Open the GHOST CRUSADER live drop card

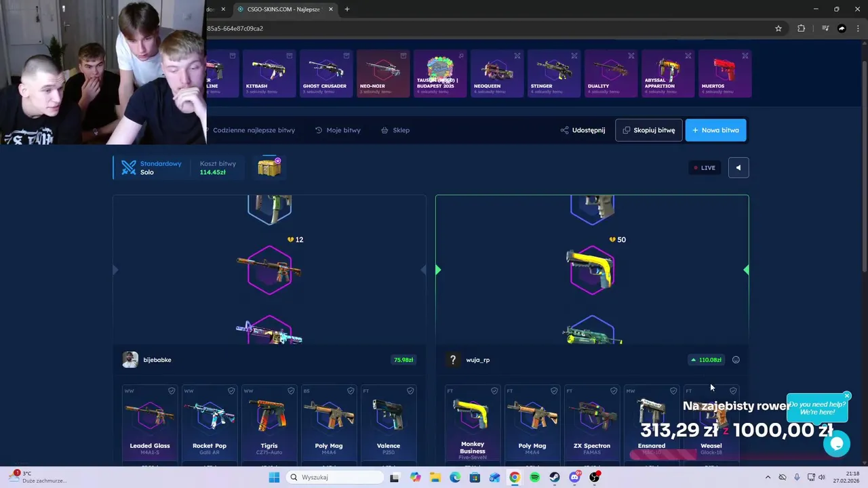point(326,73)
